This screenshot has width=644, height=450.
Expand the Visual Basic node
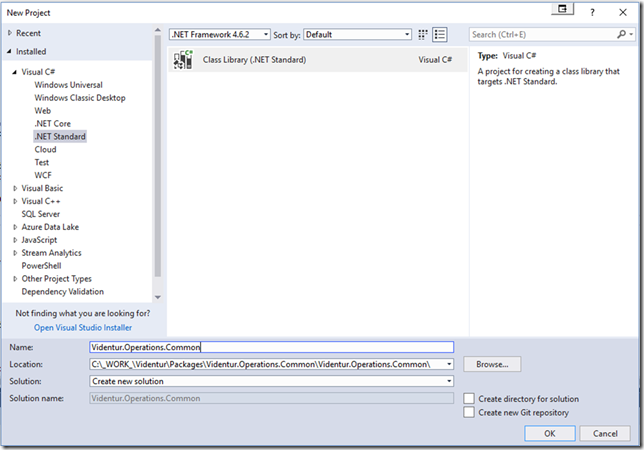tap(15, 188)
